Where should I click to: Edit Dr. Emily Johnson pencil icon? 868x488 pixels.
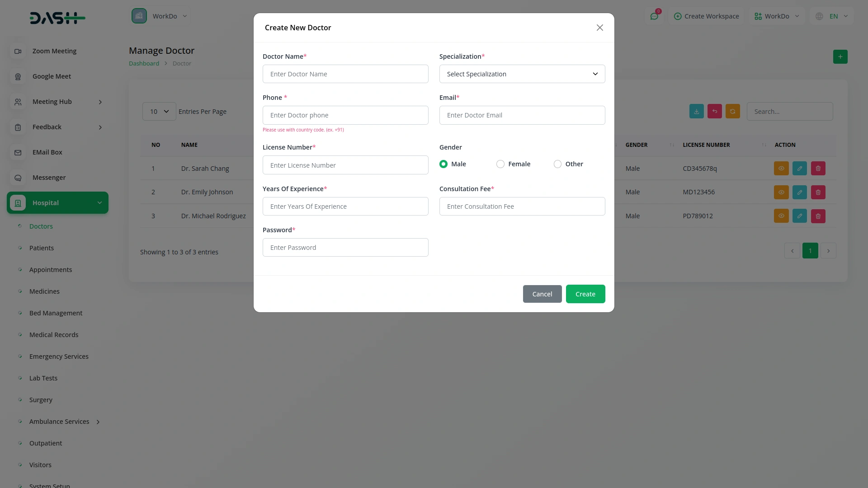pyautogui.click(x=799, y=192)
